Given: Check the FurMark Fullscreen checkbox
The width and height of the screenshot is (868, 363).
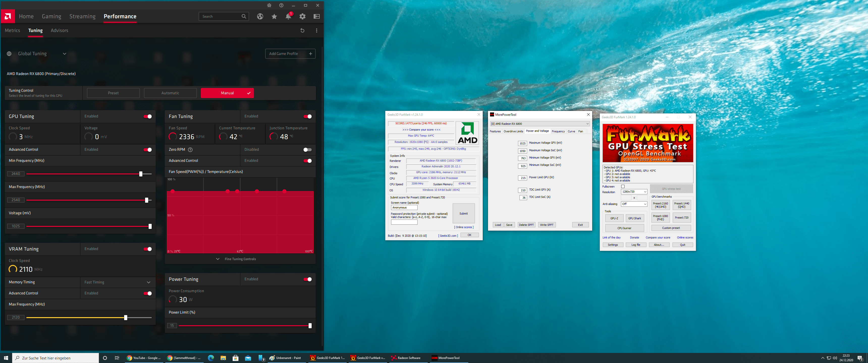Looking at the screenshot, I should (623, 187).
